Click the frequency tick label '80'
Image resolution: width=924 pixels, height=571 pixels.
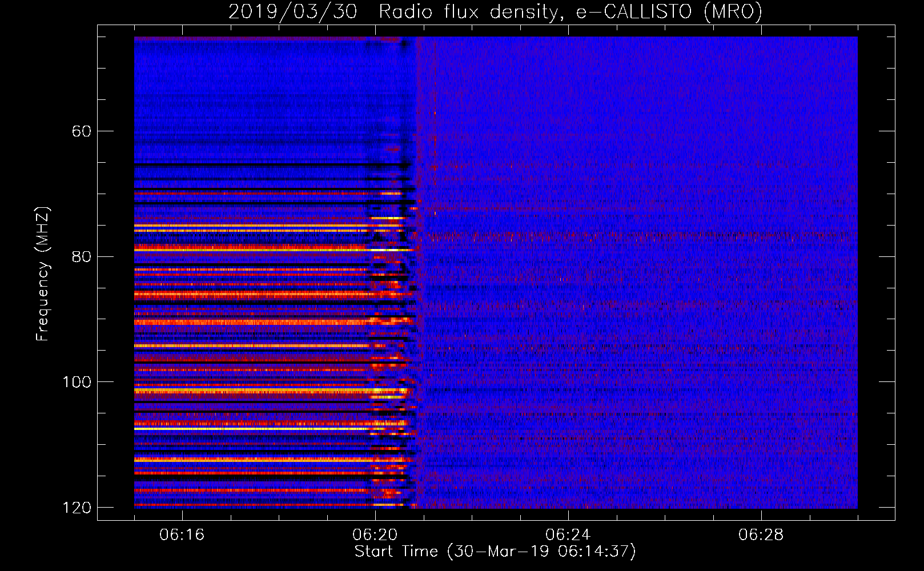(81, 256)
